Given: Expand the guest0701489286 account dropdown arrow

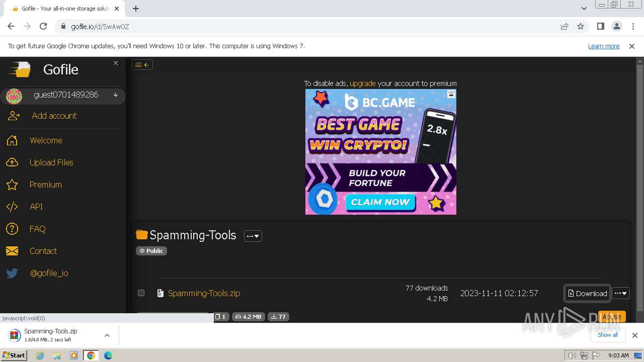Looking at the screenshot, I should point(116,95).
